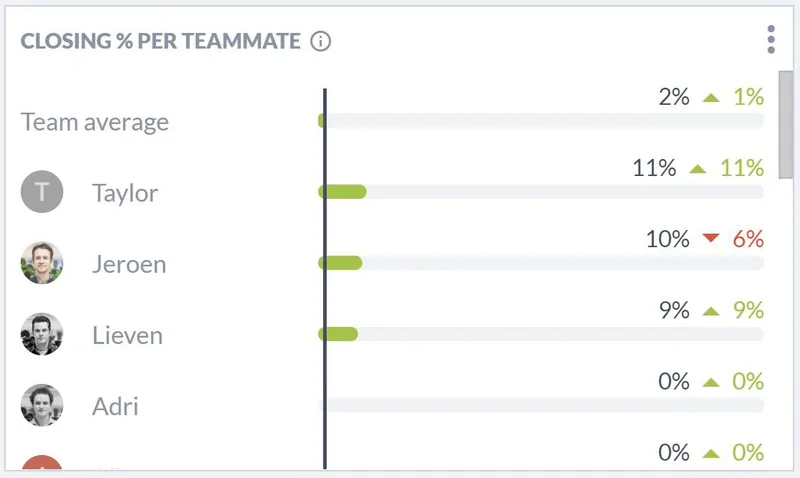Click Lieven's profile photo
This screenshot has height=478, width=800.
pyautogui.click(x=42, y=334)
